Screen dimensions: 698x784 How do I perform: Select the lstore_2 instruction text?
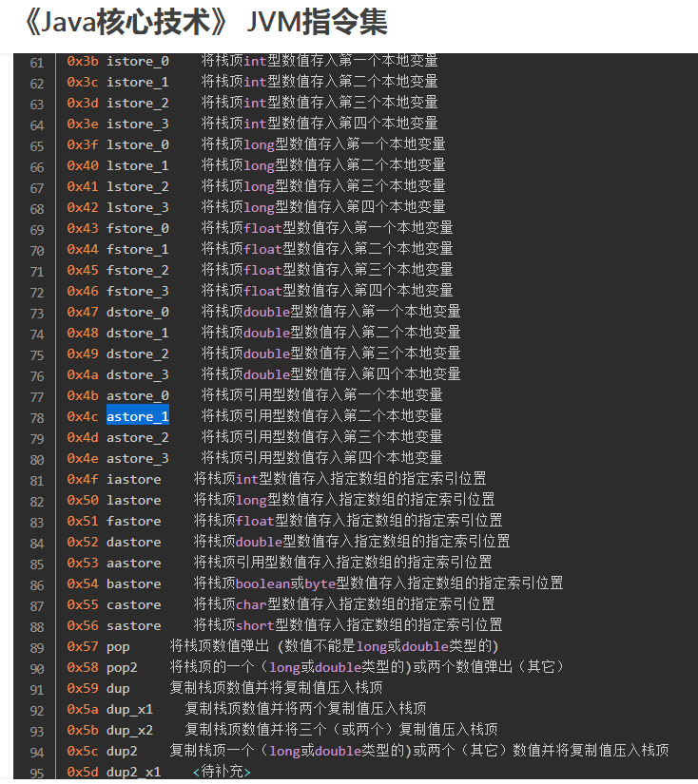tap(138, 187)
